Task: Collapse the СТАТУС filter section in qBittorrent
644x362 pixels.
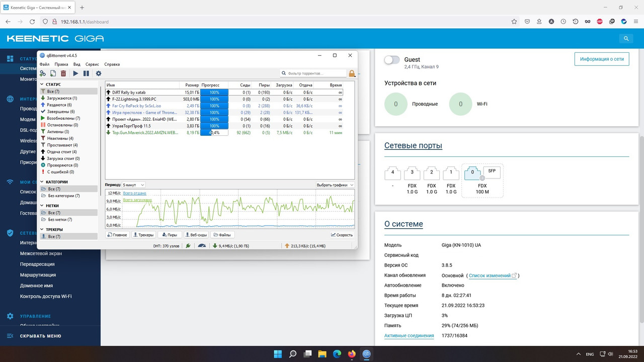Action: [42, 84]
